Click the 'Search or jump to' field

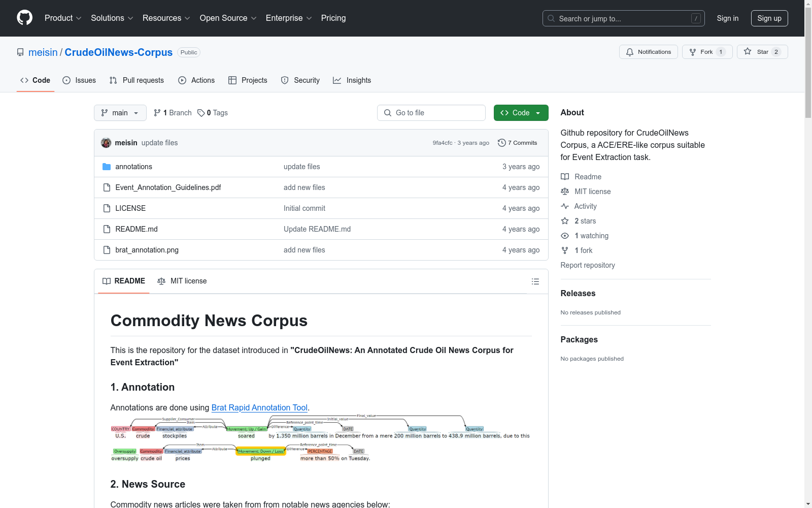tap(624, 18)
